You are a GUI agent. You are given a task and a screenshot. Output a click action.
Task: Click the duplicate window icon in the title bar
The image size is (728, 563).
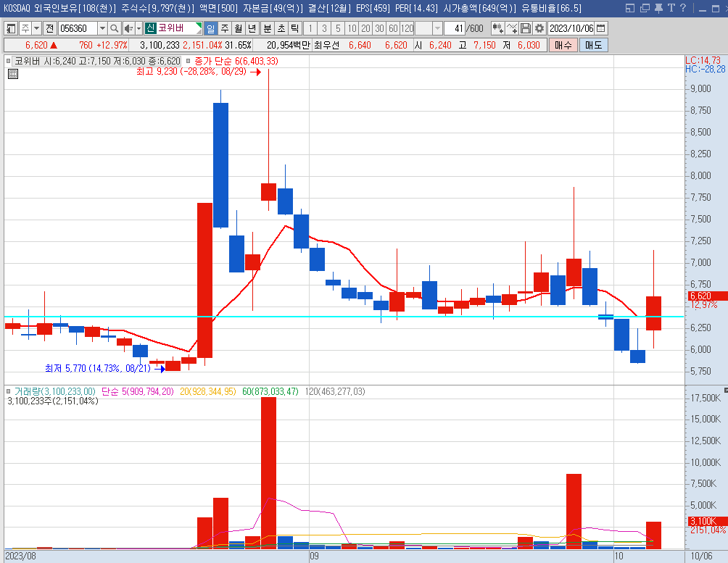pos(645,8)
